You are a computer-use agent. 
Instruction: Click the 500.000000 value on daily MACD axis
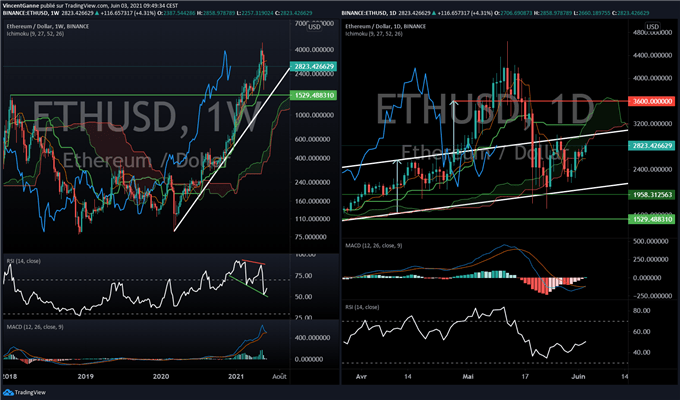[650, 241]
